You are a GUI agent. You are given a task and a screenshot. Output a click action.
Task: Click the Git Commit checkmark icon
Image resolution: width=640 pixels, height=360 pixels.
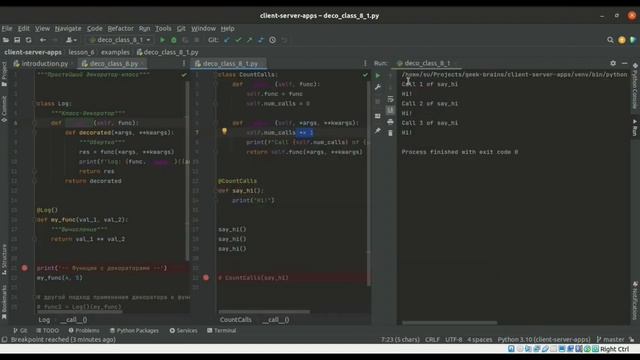point(238,40)
